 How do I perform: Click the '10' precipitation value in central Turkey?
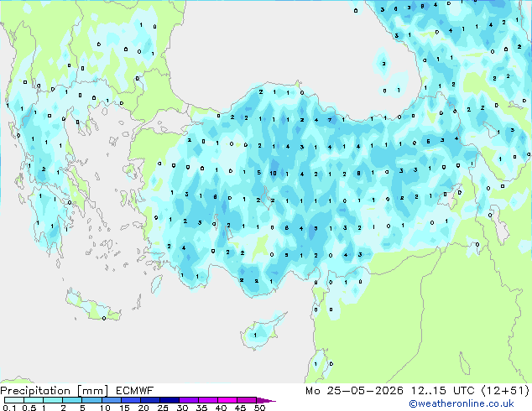click(273, 174)
